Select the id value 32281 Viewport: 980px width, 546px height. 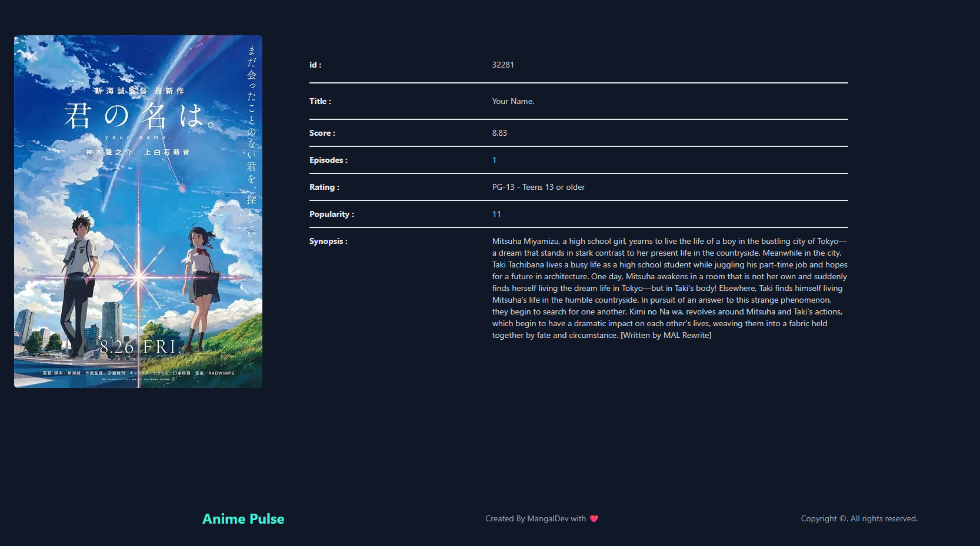pos(503,65)
